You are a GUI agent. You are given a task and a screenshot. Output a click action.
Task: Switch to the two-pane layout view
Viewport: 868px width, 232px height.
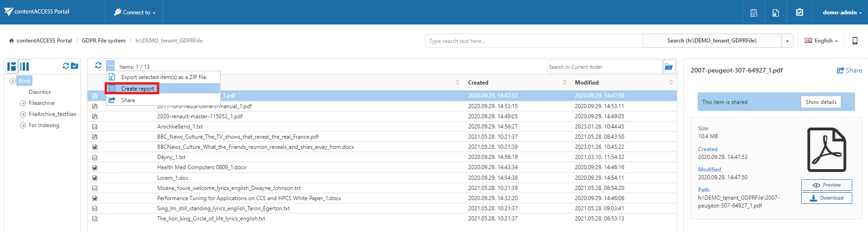(12, 67)
